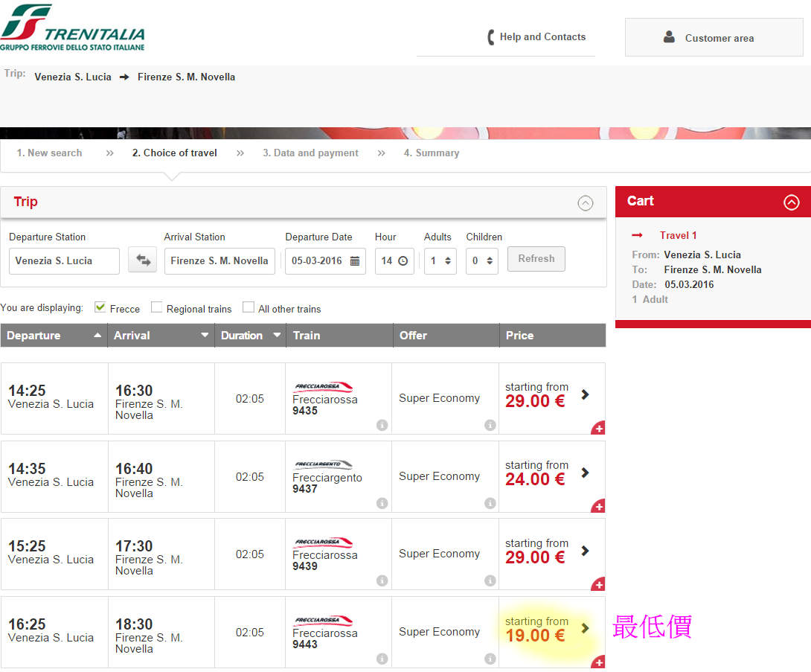Add the 14:35 train with the plus corner

point(599,507)
